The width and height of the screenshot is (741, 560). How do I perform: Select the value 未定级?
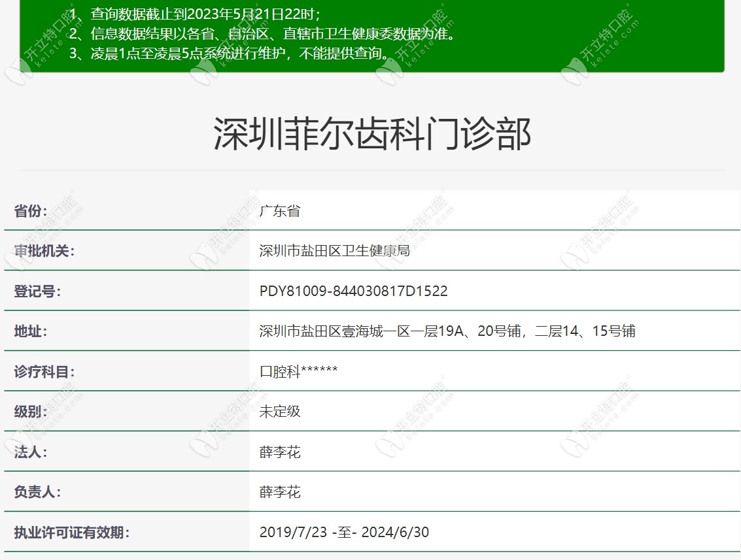tap(280, 411)
